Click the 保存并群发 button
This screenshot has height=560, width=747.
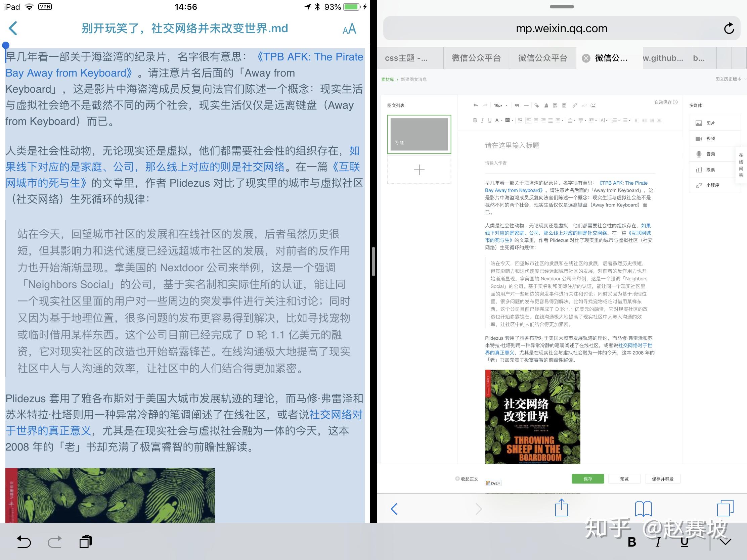[663, 479]
